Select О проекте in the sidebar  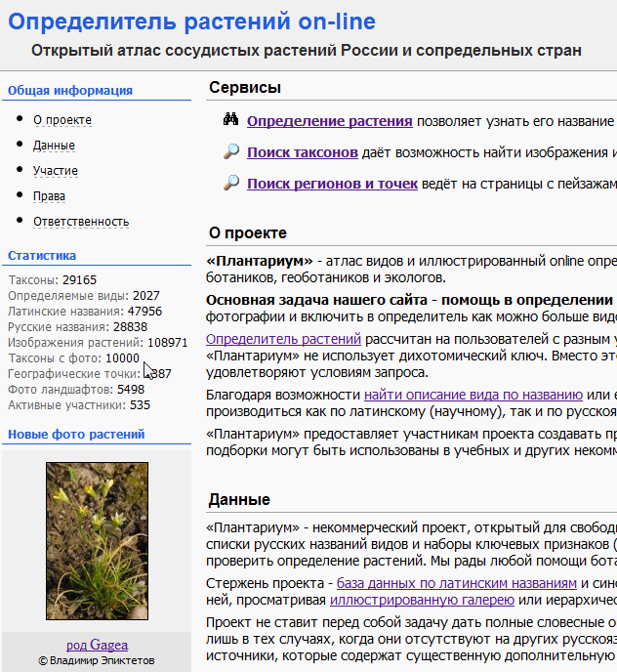click(x=62, y=120)
